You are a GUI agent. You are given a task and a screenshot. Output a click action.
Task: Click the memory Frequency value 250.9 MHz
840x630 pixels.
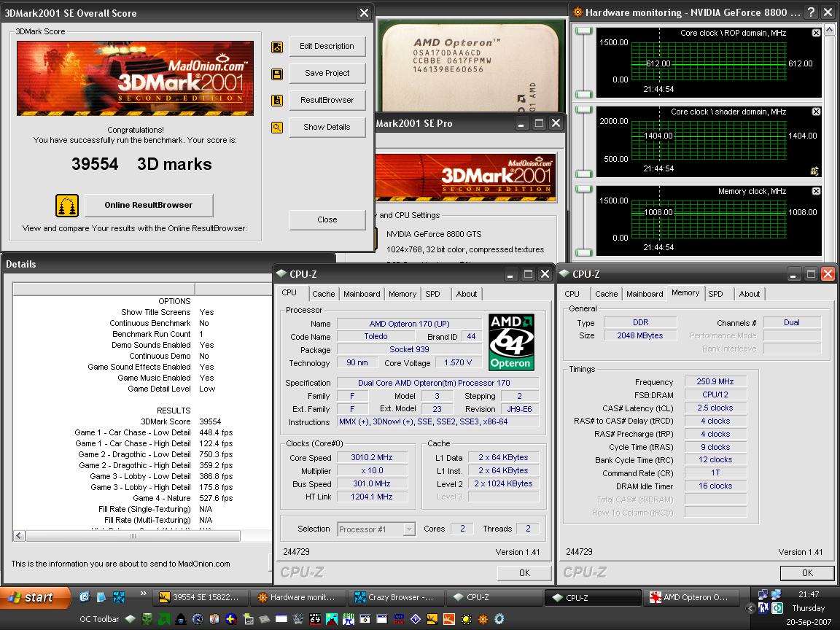(x=715, y=381)
